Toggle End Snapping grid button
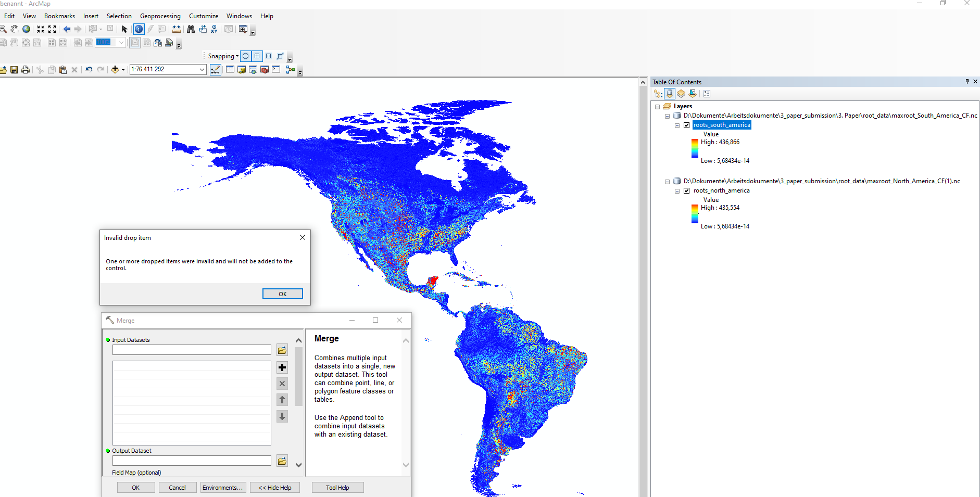The image size is (980, 497). click(257, 56)
